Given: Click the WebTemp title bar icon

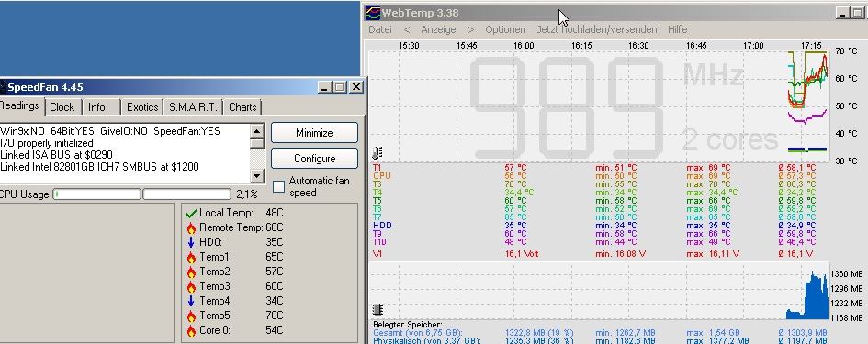Looking at the screenshot, I should [373, 13].
